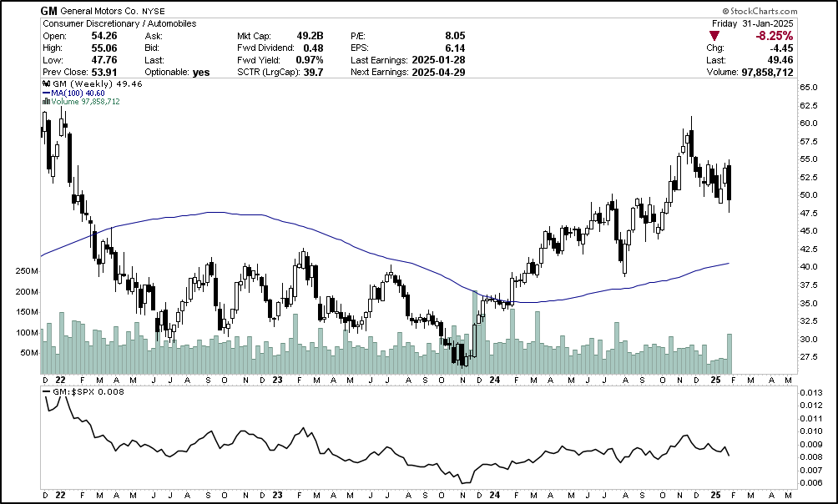Select the Prev Close value 53.91
The width and height of the screenshot is (838, 504).
(104, 72)
